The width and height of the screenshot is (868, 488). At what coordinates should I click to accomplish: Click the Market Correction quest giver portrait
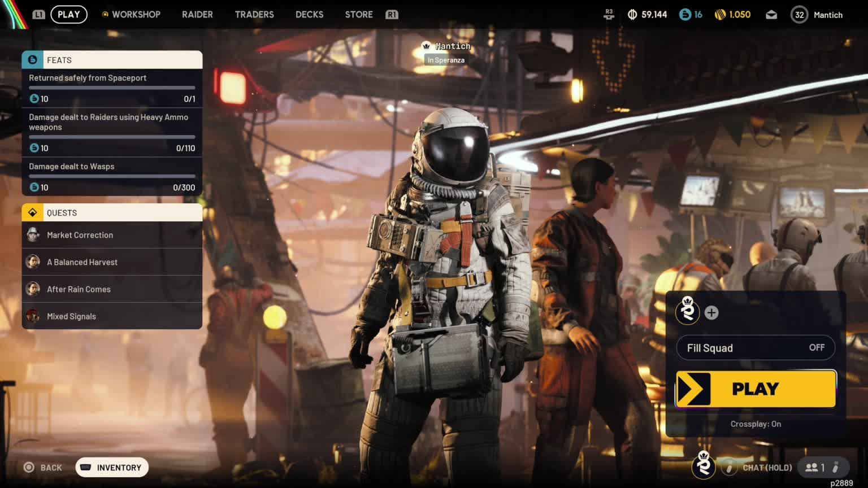[33, 235]
